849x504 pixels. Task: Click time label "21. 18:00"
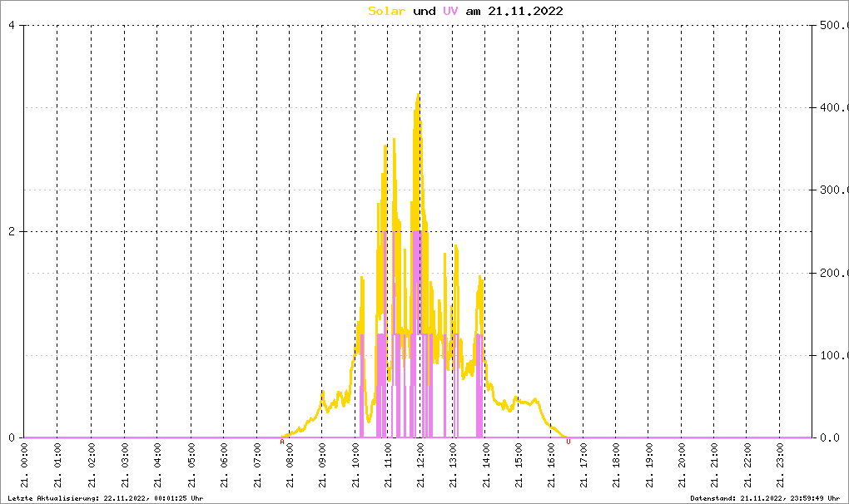616,465
